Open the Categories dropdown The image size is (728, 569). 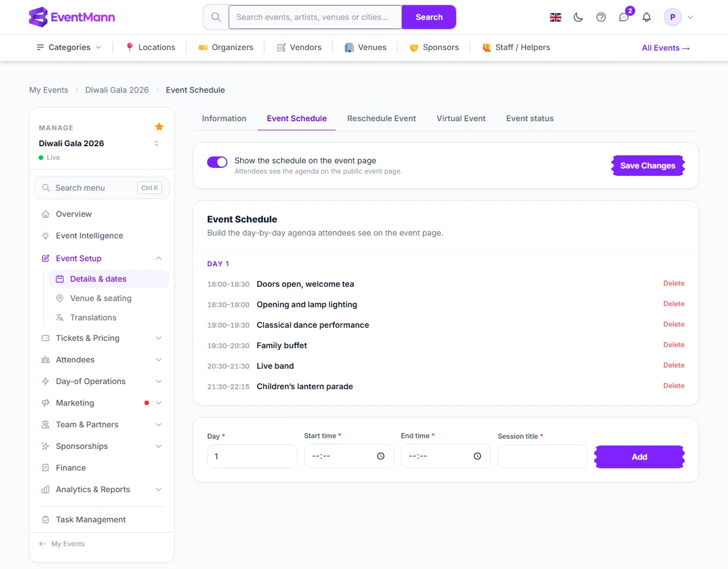(x=69, y=47)
